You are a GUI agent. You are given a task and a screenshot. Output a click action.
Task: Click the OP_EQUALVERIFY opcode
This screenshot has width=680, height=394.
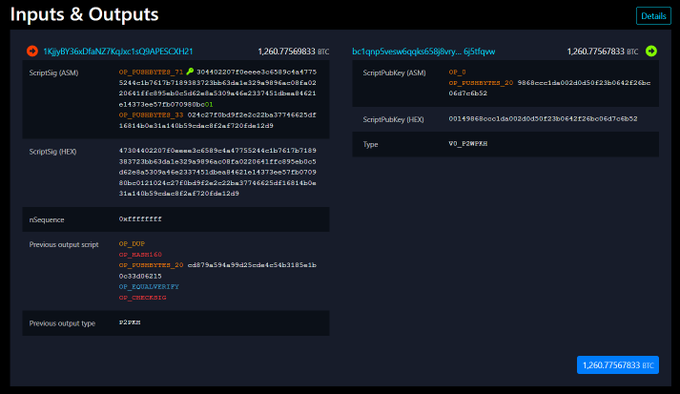(x=149, y=287)
